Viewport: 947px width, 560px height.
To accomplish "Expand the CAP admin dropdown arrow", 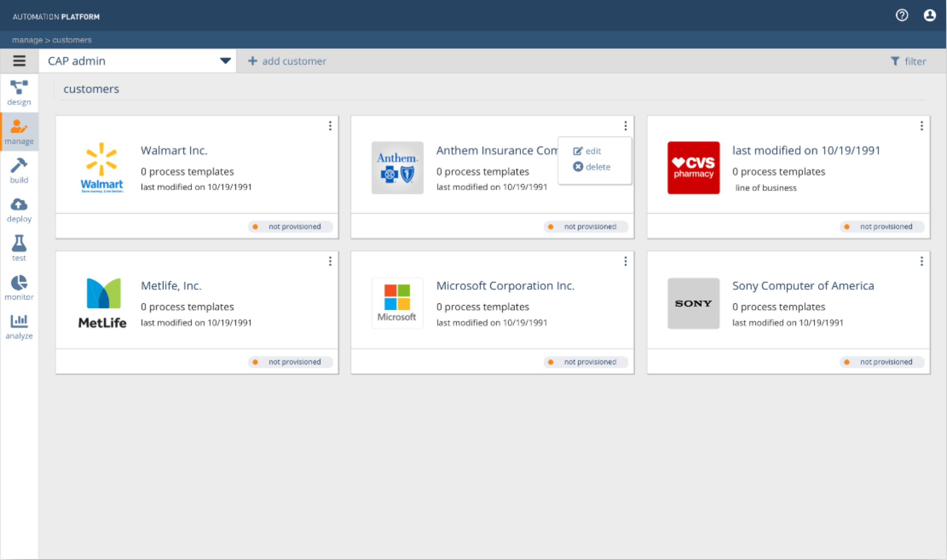I will [x=225, y=61].
